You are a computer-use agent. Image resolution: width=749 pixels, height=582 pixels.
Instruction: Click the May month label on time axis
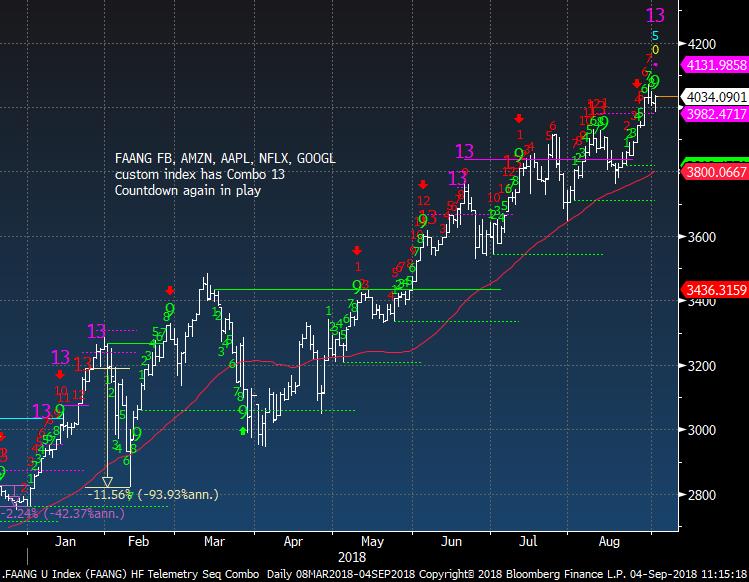tap(372, 542)
